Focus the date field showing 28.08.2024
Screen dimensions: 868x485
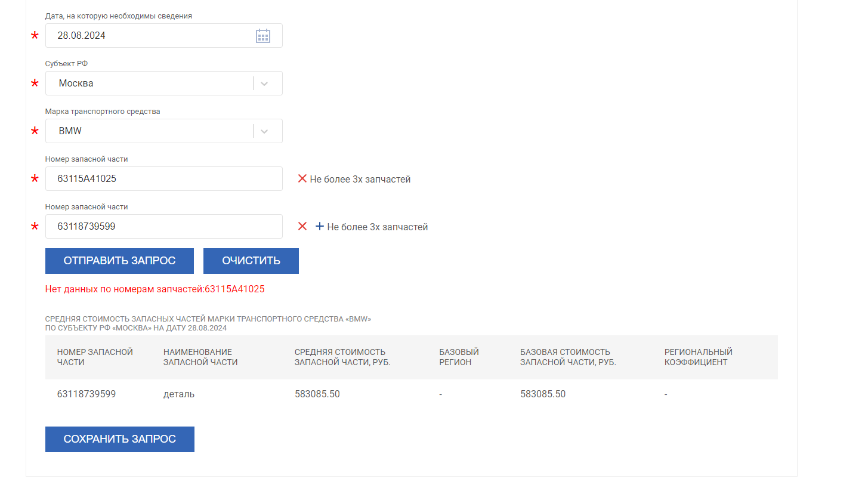(149, 36)
